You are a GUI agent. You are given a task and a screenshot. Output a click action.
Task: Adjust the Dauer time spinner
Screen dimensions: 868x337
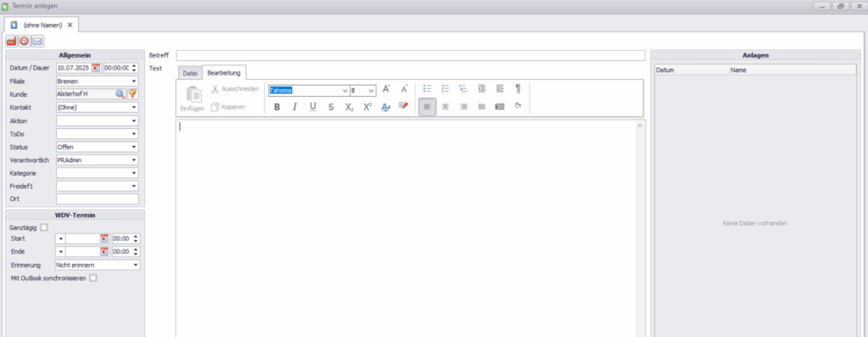point(134,68)
